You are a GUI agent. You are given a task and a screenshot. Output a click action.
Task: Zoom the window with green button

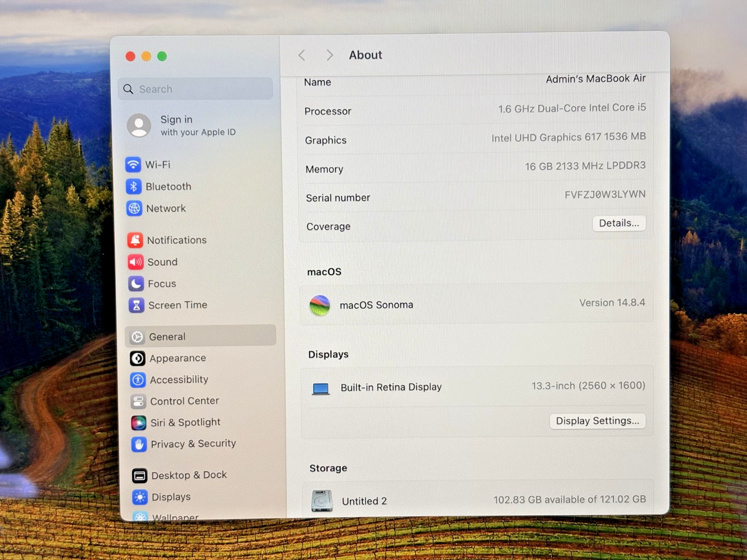162,56
